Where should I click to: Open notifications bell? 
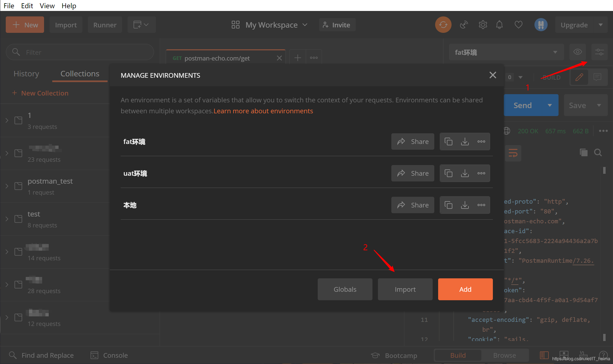click(x=499, y=25)
